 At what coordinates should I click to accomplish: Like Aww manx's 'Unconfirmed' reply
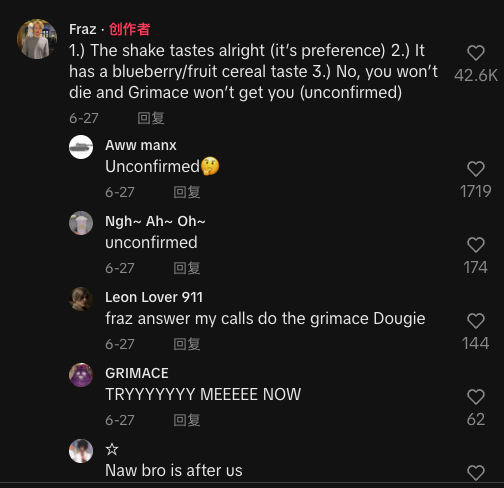(x=476, y=169)
